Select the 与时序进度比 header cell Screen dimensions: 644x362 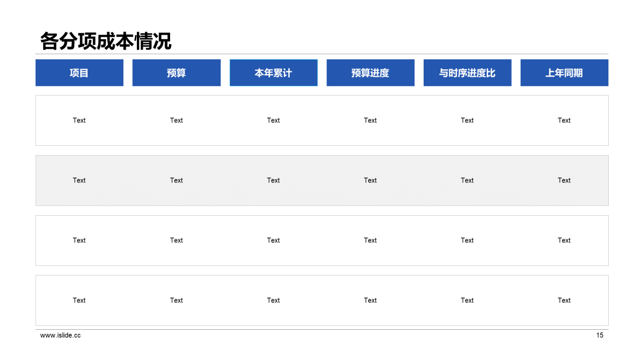(467, 72)
